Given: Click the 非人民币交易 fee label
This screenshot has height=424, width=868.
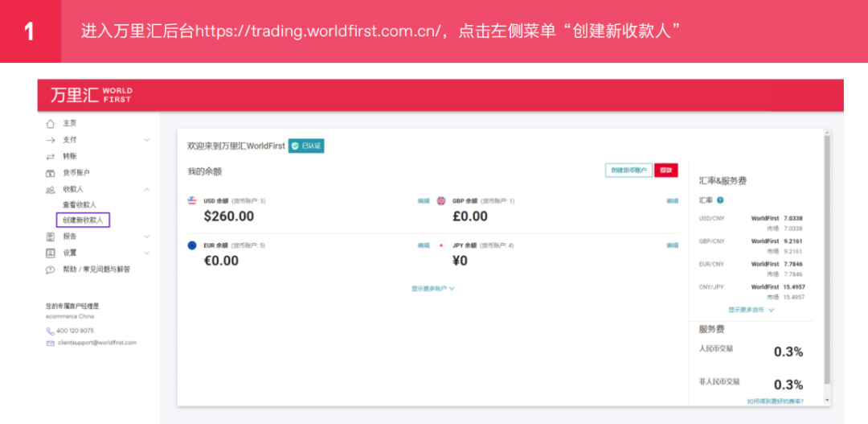Looking at the screenshot, I should click(719, 382).
